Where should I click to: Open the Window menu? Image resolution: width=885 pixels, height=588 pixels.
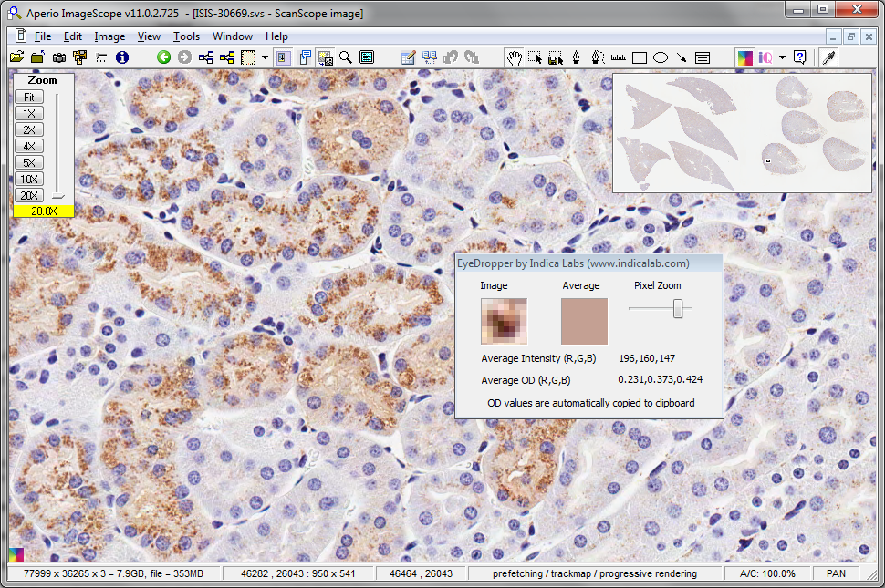(x=233, y=36)
